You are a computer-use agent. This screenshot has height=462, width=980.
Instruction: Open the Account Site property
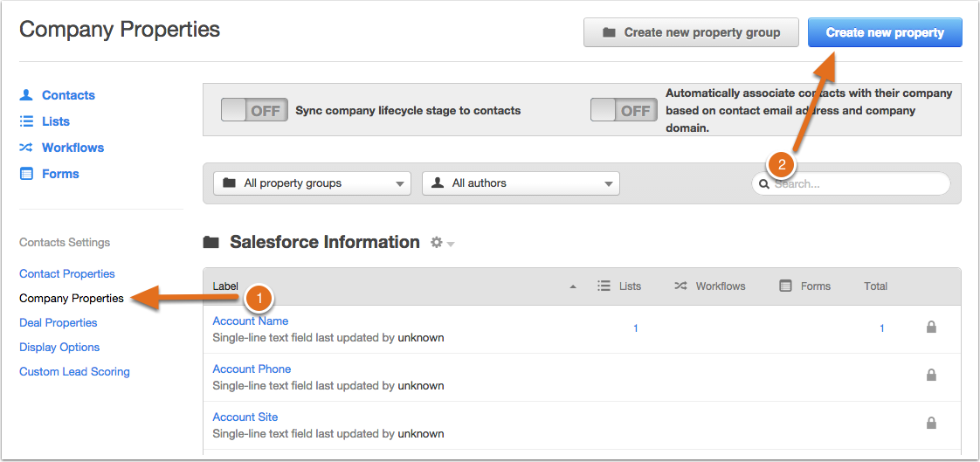click(245, 417)
